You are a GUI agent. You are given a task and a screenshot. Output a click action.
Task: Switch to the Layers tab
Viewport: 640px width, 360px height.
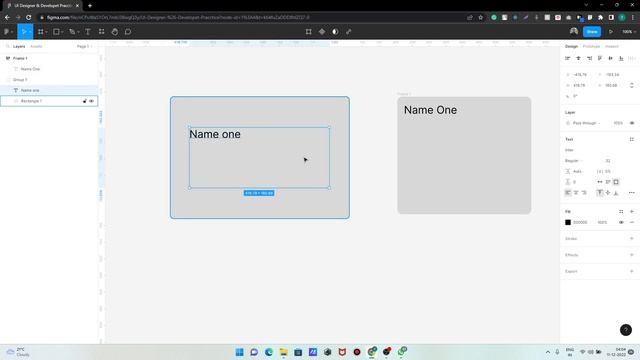coord(19,47)
